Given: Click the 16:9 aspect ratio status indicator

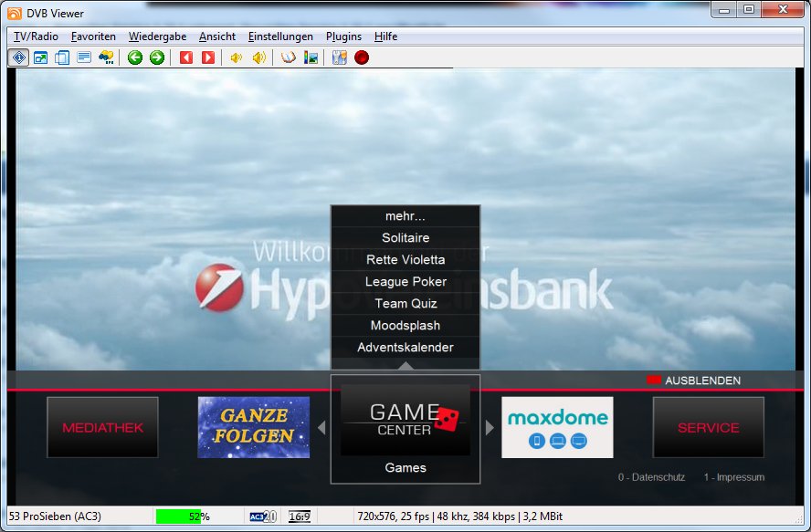Looking at the screenshot, I should [300, 516].
